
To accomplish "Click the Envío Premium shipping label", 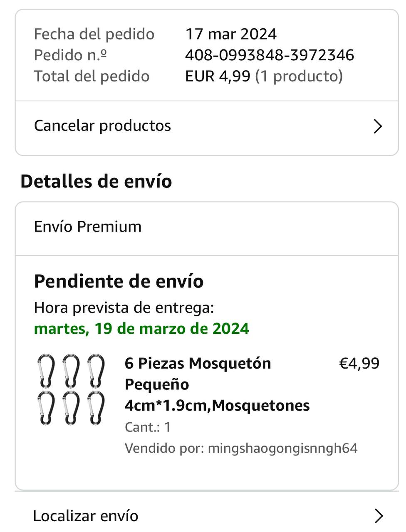I will click(88, 227).
